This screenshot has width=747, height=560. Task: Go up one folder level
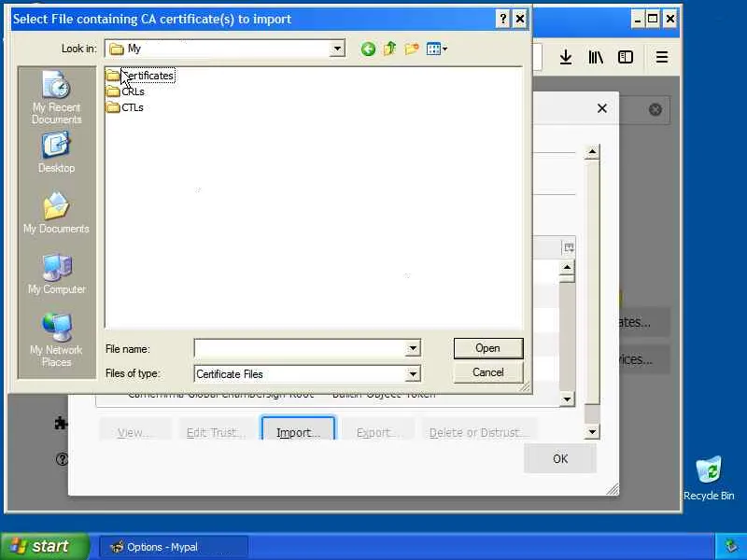pos(389,49)
